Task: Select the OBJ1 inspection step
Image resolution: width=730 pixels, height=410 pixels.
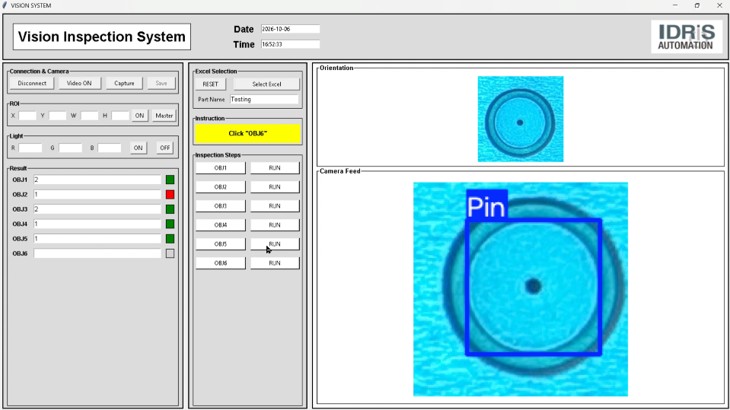Action: [220, 168]
